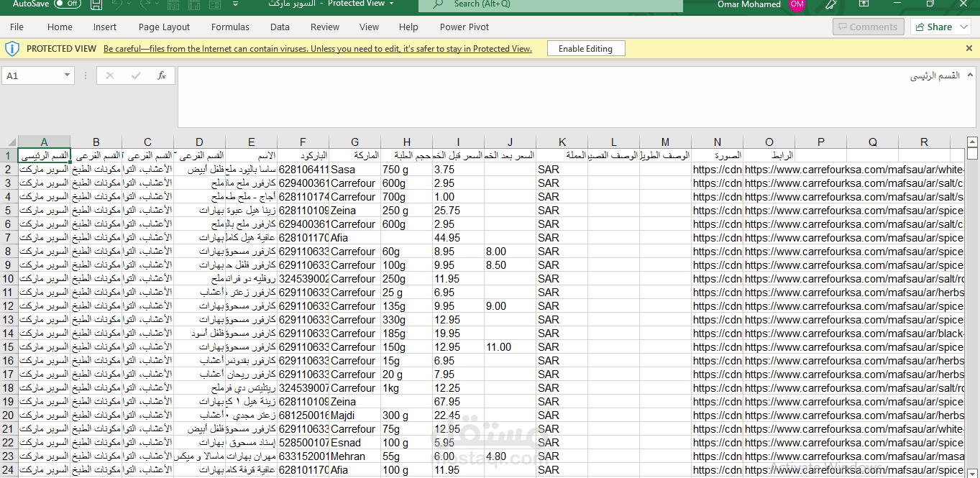Open the Protected View warning message link
The image size is (980, 478).
tap(318, 49)
